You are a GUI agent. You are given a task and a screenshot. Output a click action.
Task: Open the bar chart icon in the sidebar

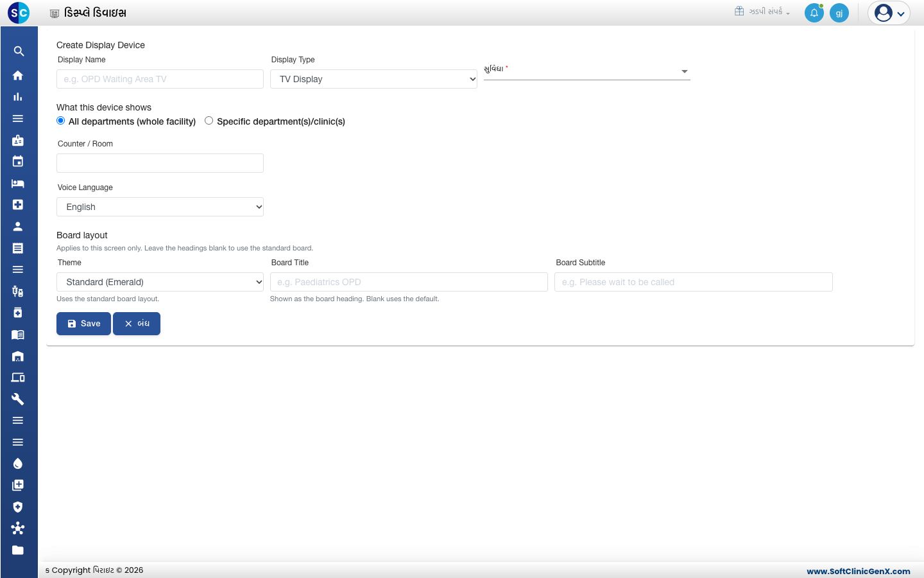coord(18,97)
